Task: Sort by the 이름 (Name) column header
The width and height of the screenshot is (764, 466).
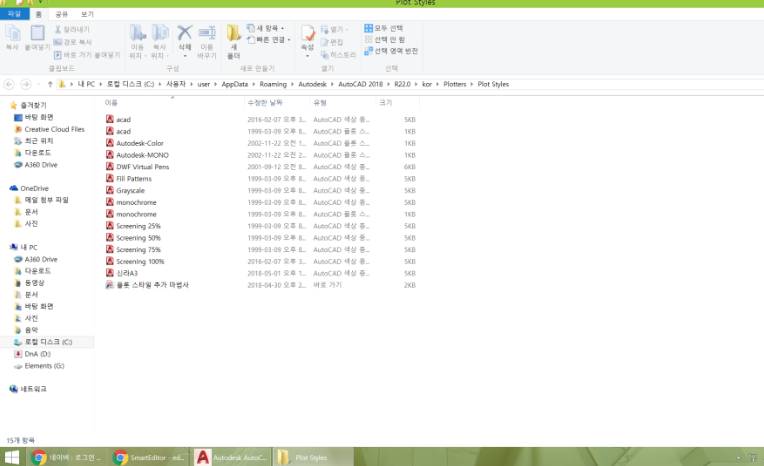Action: tap(172, 103)
